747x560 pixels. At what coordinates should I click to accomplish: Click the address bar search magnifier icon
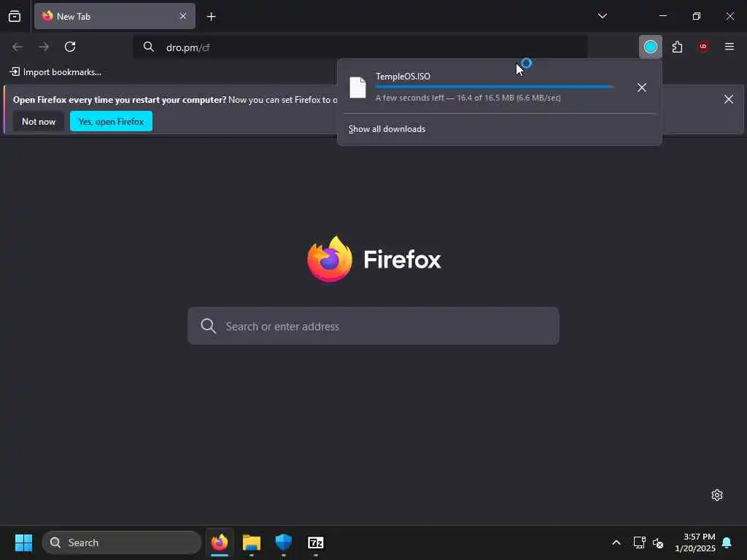click(149, 47)
